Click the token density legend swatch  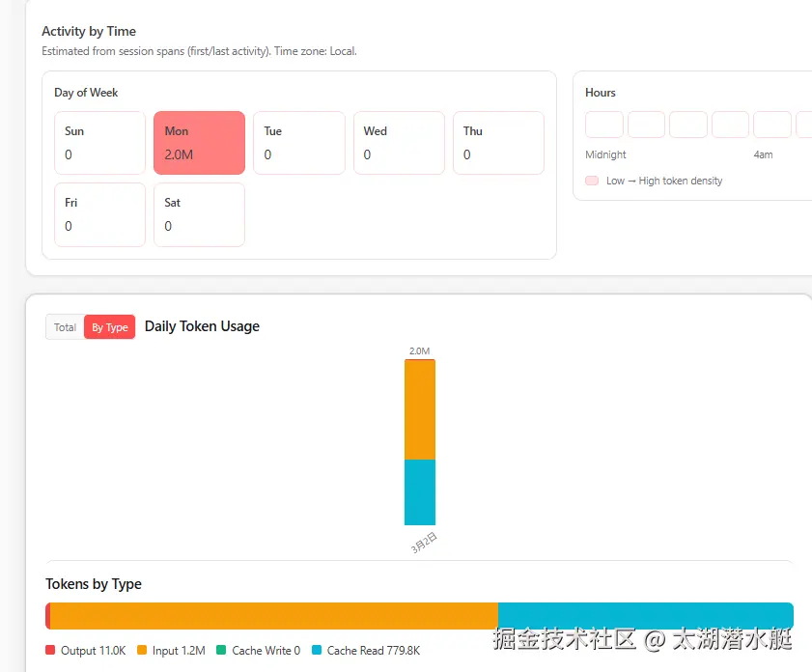592,181
